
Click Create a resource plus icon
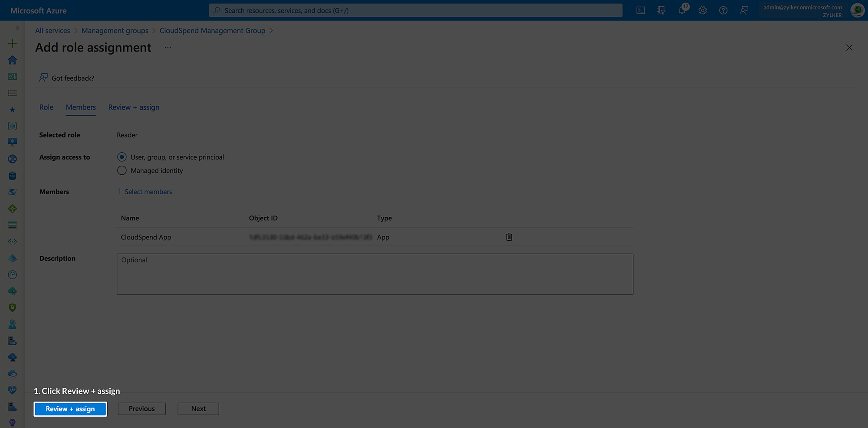[x=12, y=43]
